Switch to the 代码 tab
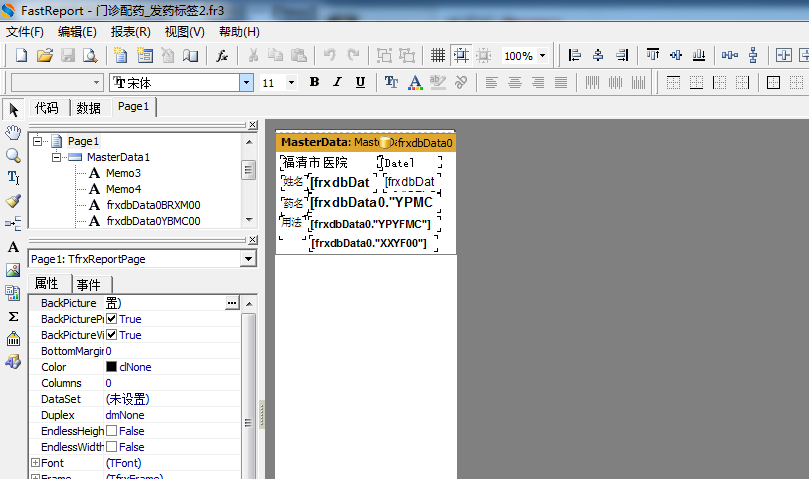The image size is (809, 479). 47,108
